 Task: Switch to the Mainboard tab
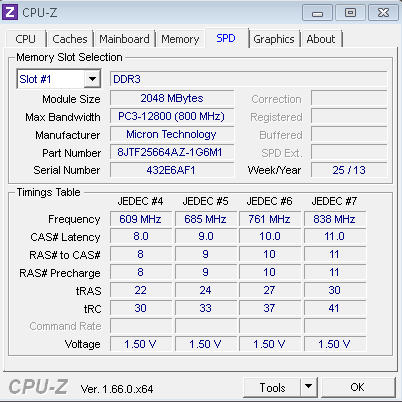(124, 39)
